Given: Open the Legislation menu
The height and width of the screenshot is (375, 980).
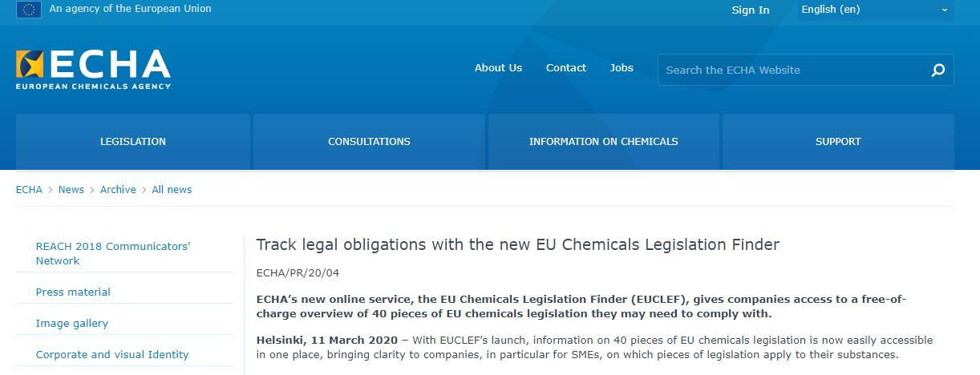Looking at the screenshot, I should pos(133,142).
